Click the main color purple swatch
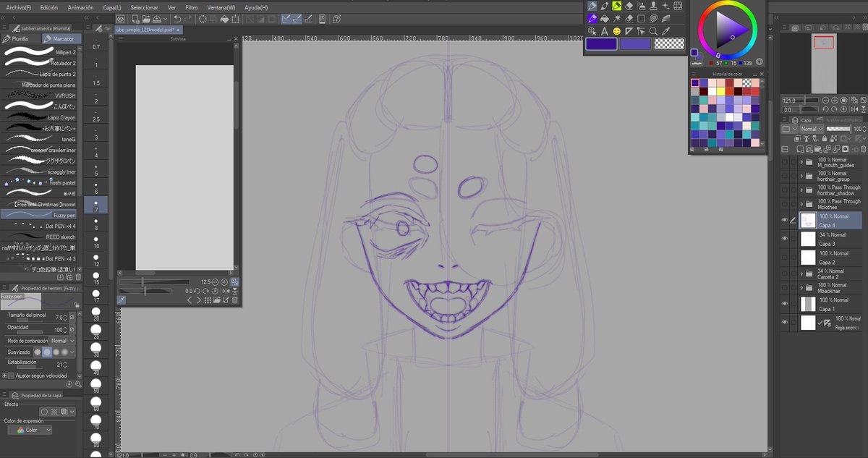Image resolution: width=868 pixels, height=458 pixels. (x=601, y=43)
